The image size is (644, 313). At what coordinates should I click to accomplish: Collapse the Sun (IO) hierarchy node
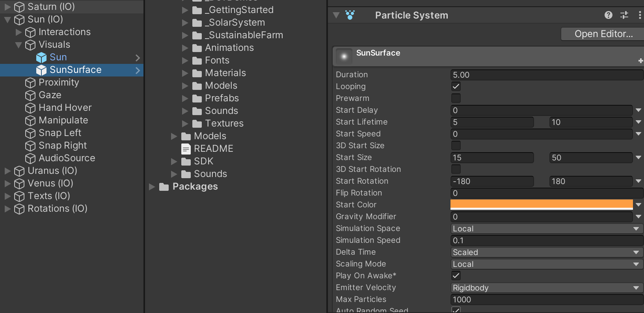click(7, 19)
